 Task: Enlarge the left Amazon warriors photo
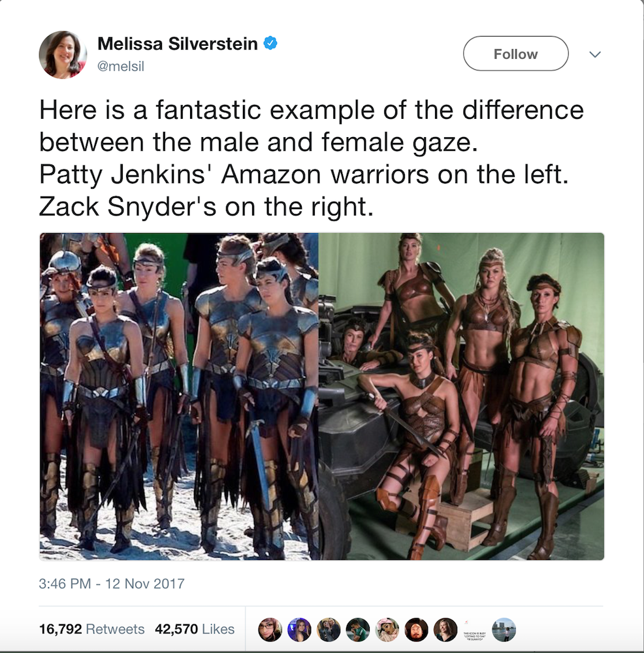click(x=179, y=396)
